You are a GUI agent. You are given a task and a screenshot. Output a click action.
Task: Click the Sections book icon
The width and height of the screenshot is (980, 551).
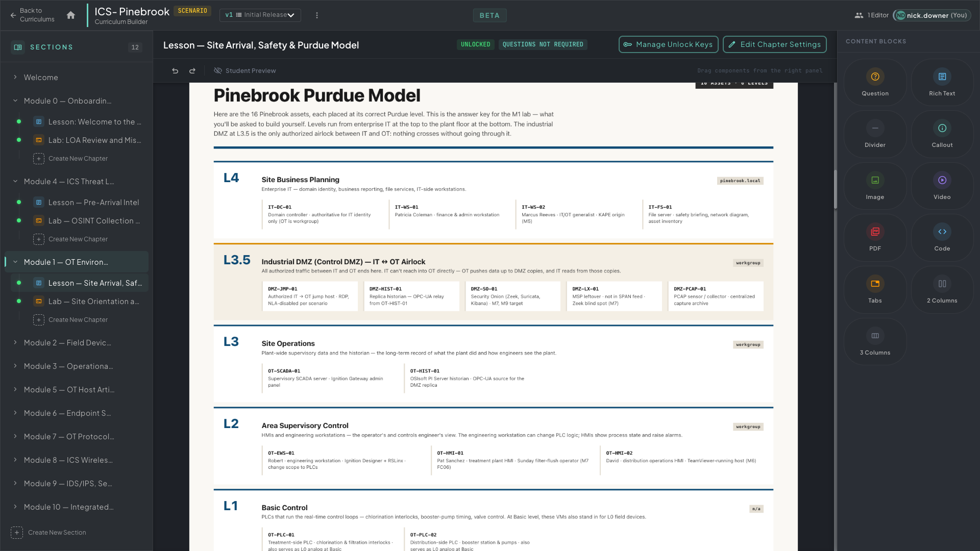18,47
